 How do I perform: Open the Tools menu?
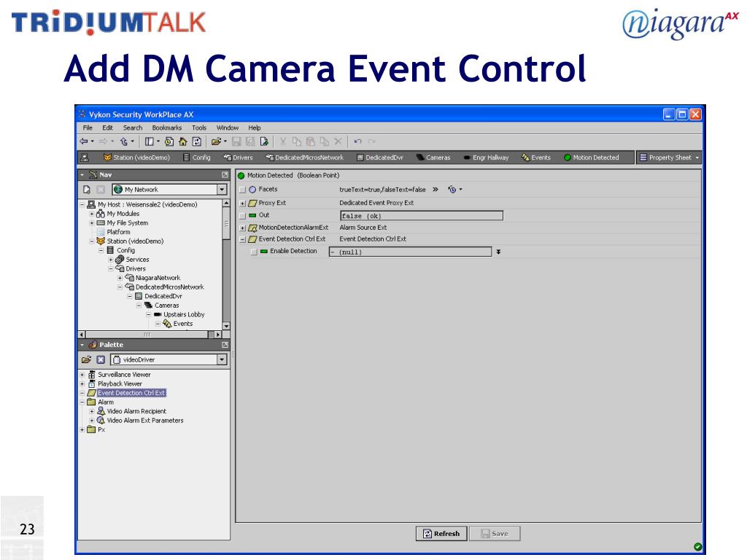(x=199, y=128)
